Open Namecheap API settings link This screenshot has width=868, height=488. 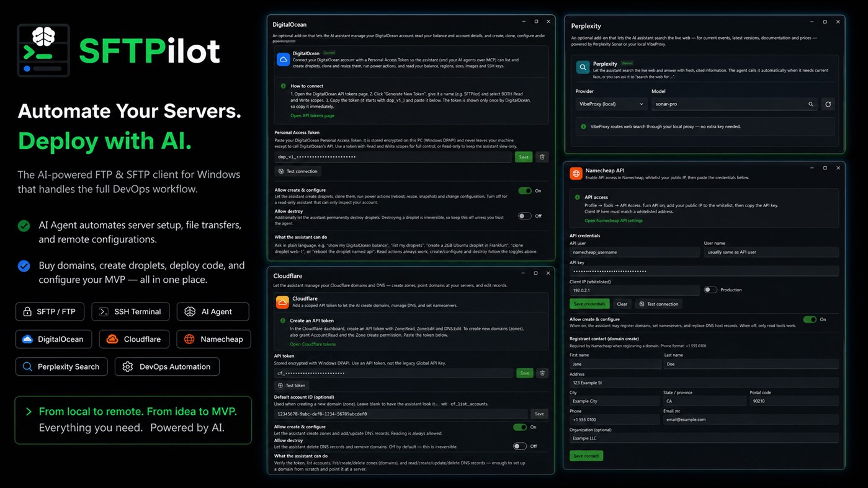pyautogui.click(x=614, y=221)
